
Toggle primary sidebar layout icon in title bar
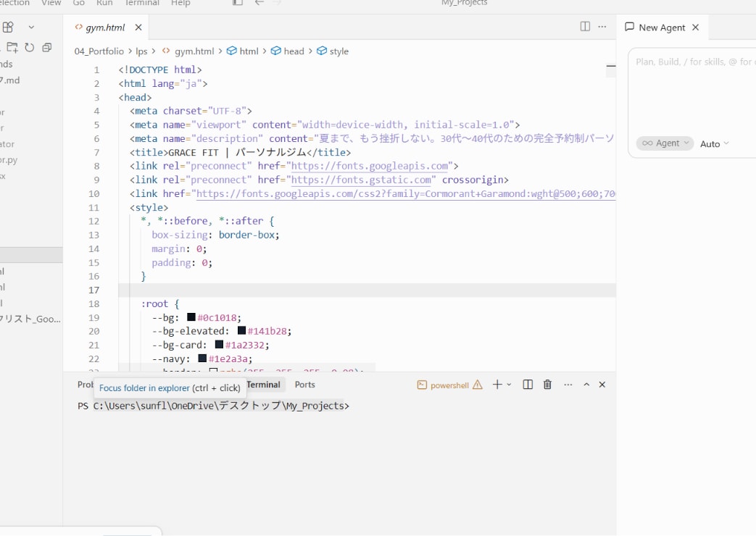(238, 2)
